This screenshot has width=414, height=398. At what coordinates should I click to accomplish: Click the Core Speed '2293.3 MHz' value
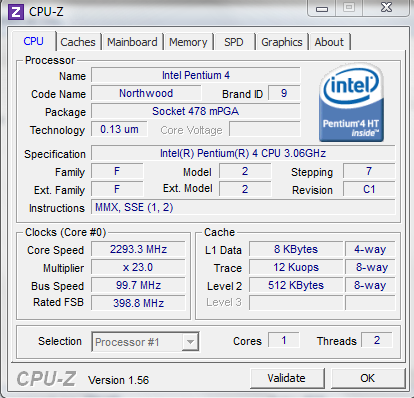pos(138,249)
